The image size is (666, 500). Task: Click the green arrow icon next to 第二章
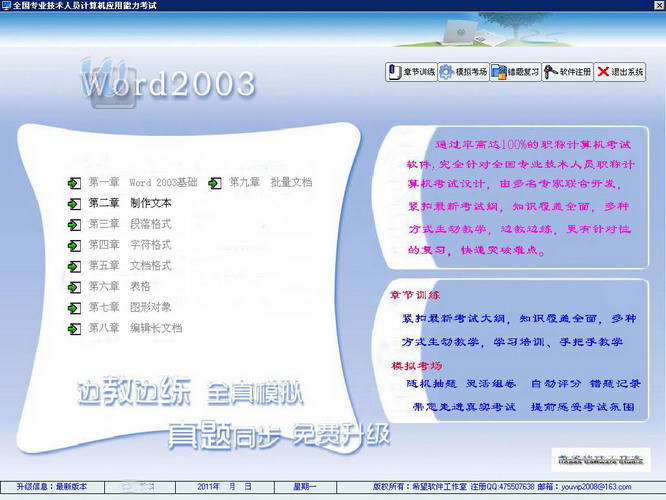tap(74, 203)
